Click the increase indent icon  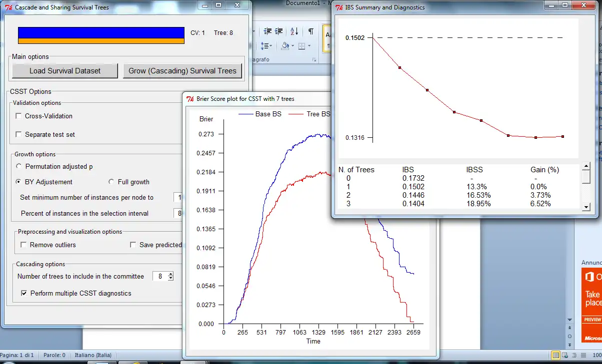(x=279, y=31)
